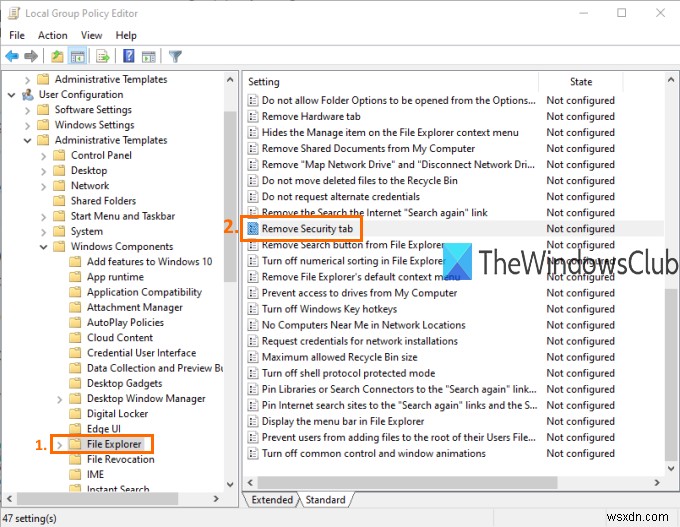Switch to the Standard tab
Screen dimensions: 680x527
pyautogui.click(x=325, y=500)
